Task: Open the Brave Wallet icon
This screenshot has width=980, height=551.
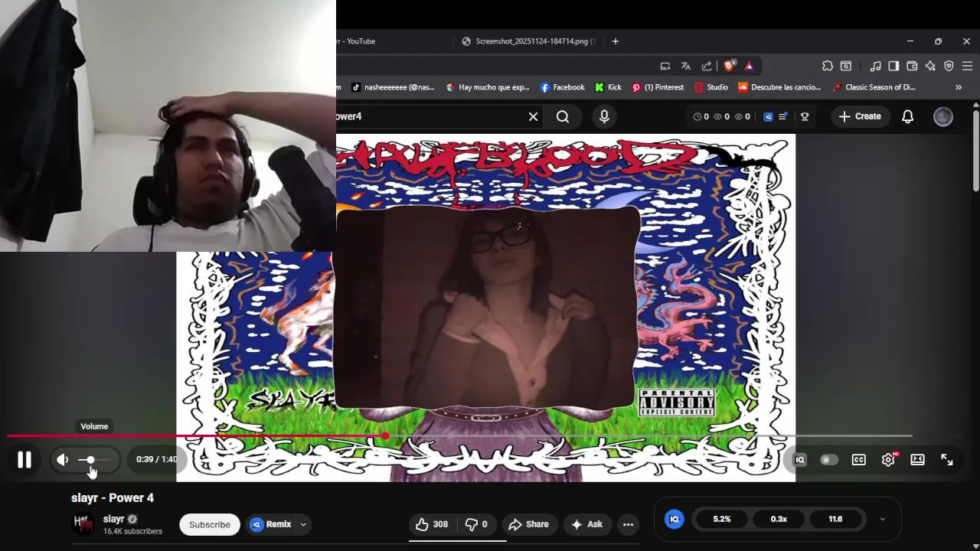Action: [912, 66]
